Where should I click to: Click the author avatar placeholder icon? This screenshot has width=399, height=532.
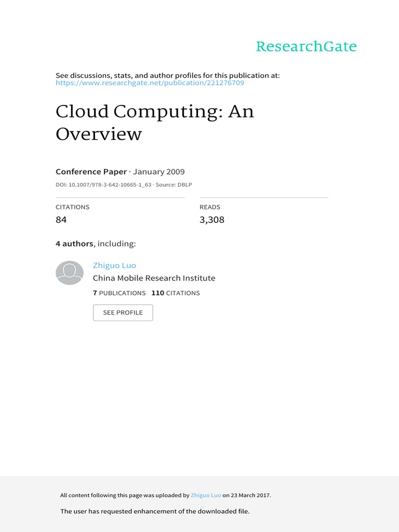[69, 273]
